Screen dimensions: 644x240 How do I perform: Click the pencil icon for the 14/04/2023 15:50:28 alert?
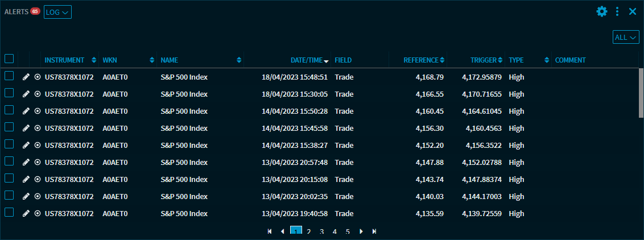[26, 111]
